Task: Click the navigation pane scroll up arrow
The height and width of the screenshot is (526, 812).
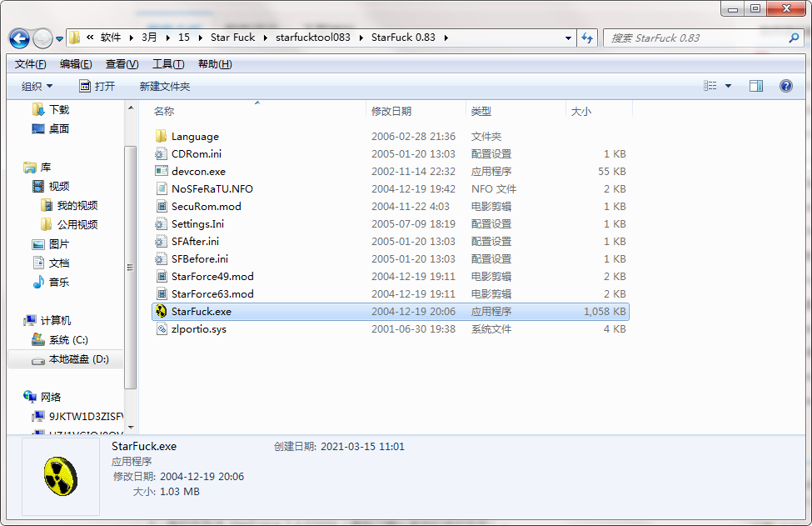Action: pyautogui.click(x=131, y=108)
